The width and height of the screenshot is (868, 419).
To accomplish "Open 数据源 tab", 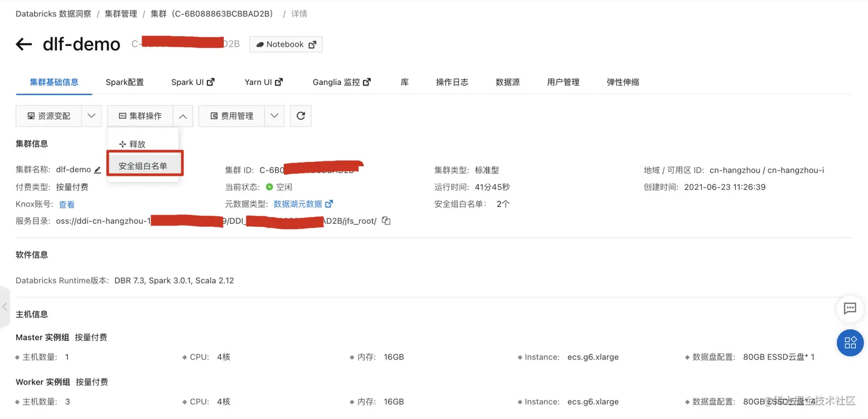I will click(507, 82).
